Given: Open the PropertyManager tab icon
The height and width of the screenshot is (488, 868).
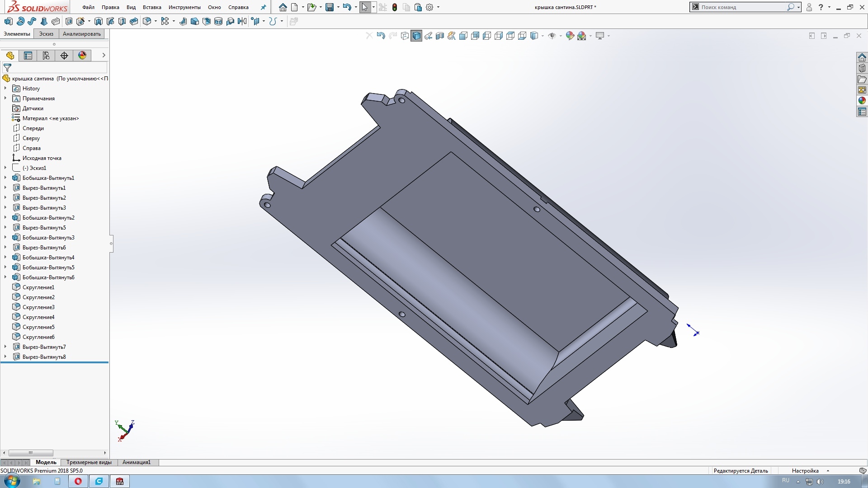Looking at the screenshot, I should 28,56.
